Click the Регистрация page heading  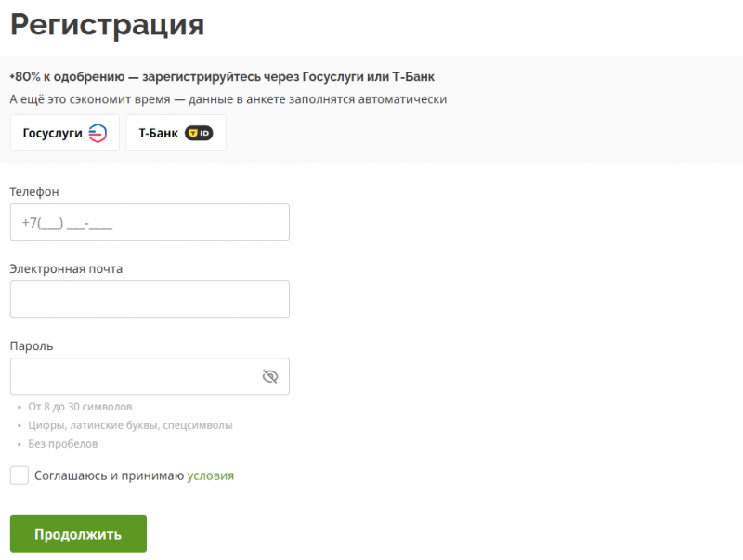click(107, 24)
